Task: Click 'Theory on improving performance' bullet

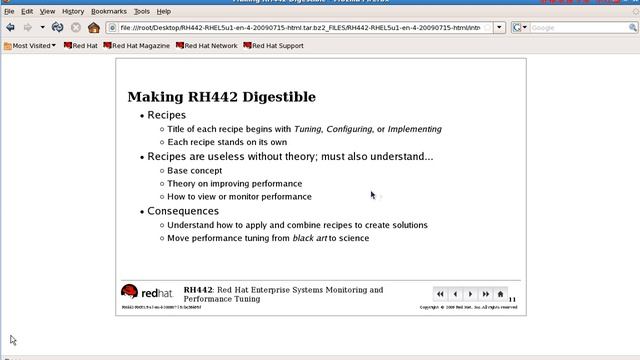Action: (x=235, y=184)
